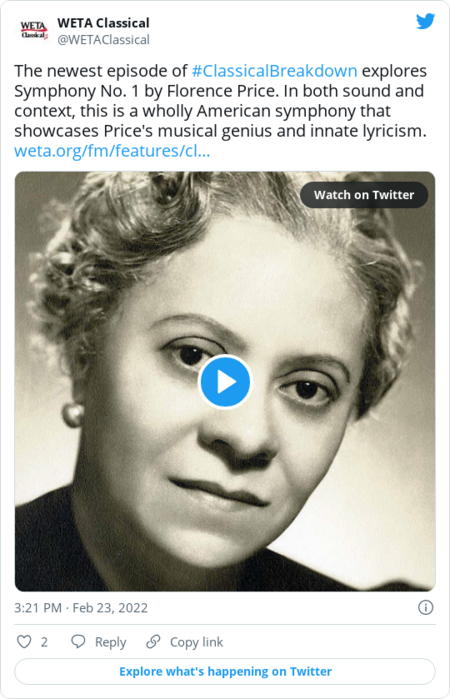Open the Twitter bird logo icon
Screen dimensions: 450x699
pos(425,21)
